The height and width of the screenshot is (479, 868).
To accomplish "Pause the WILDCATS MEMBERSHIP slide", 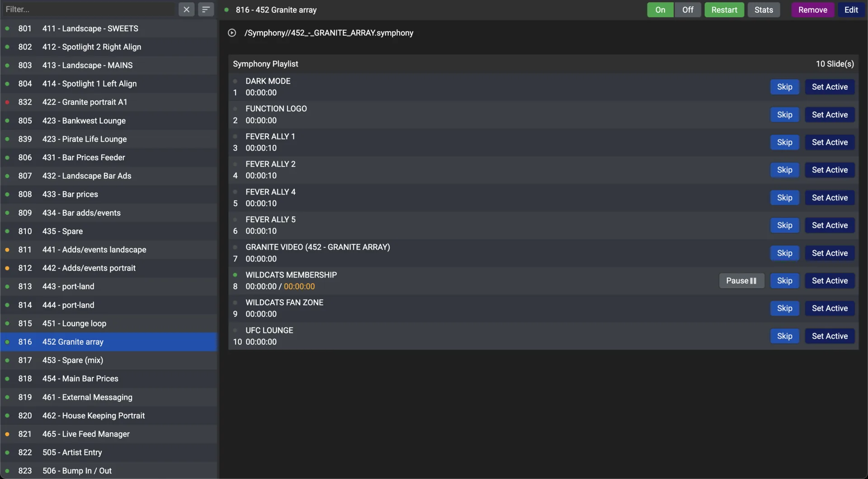I will pos(741,280).
